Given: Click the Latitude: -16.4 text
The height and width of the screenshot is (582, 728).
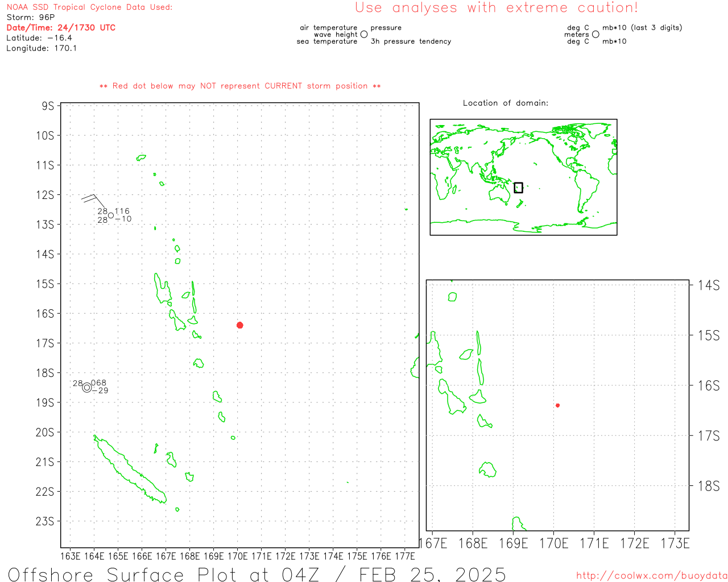Looking at the screenshot, I should (39, 38).
